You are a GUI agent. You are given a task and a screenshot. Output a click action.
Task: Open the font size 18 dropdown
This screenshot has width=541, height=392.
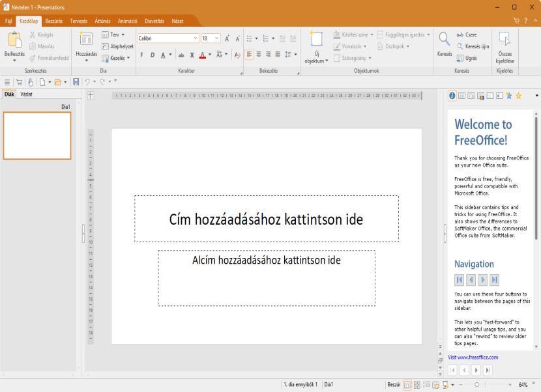216,38
